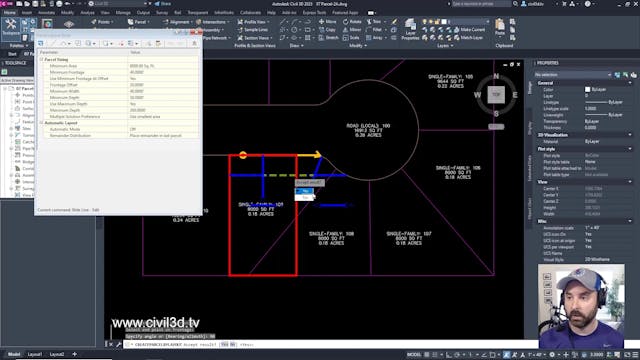Toggle Automatic Mode value
The width and height of the screenshot is (640, 360).
pyautogui.click(x=163, y=129)
